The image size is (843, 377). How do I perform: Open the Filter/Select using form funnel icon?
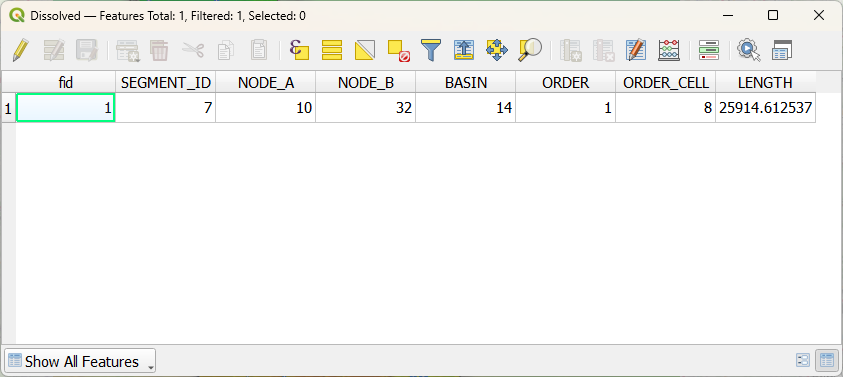pyautogui.click(x=431, y=50)
